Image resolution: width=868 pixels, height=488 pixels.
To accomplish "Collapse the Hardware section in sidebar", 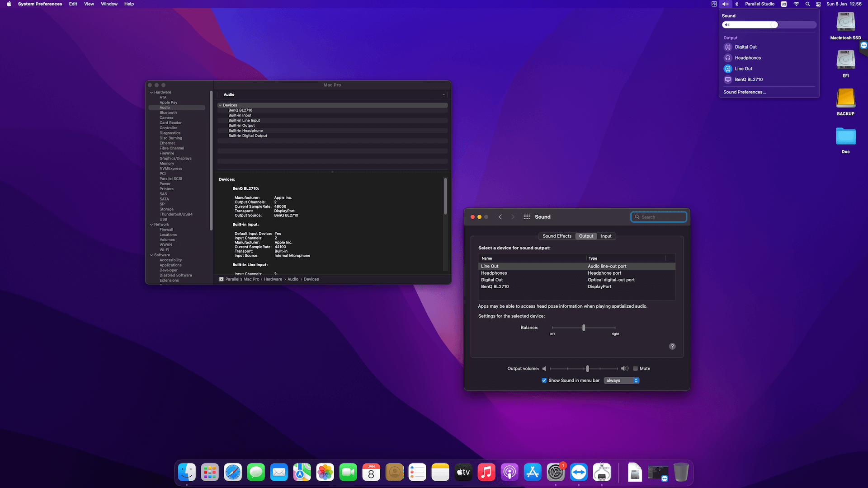I will tap(151, 92).
